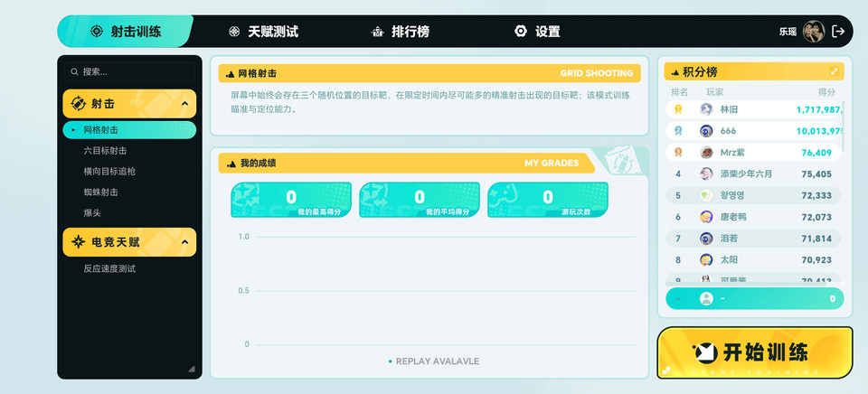868x394 pixels.
Task: Select 蜘蛛射击 in the sidebar
Action: click(x=100, y=192)
